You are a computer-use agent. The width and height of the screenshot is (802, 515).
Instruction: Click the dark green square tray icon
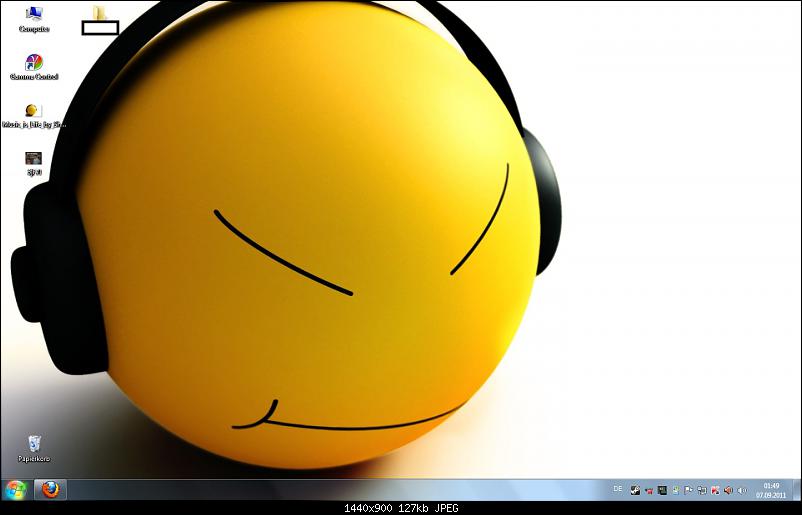point(662,490)
